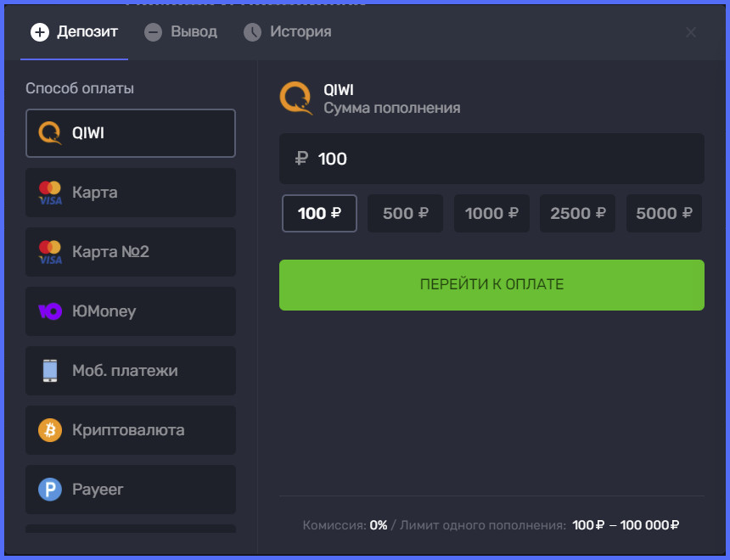Click the Способ оплаты heading
The height and width of the screenshot is (560, 730).
coord(80,88)
